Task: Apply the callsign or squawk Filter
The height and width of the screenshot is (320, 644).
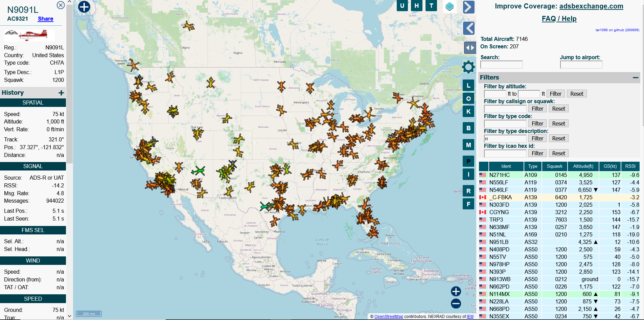Action: [x=537, y=109]
